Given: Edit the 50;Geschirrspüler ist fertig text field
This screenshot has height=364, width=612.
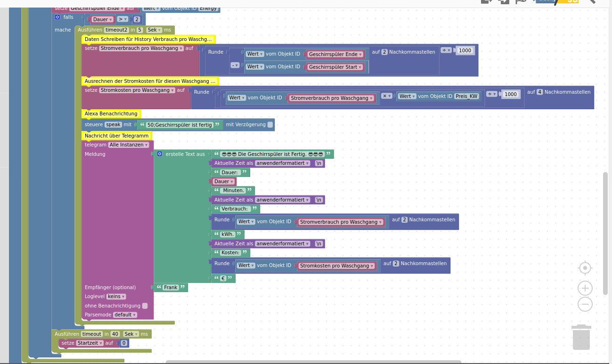Looking at the screenshot, I should (x=180, y=125).
